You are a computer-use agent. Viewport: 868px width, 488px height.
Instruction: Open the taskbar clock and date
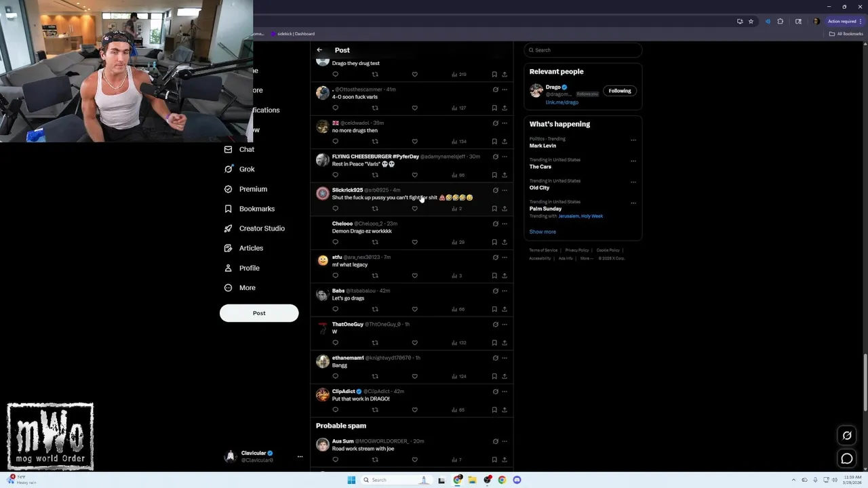point(852,480)
